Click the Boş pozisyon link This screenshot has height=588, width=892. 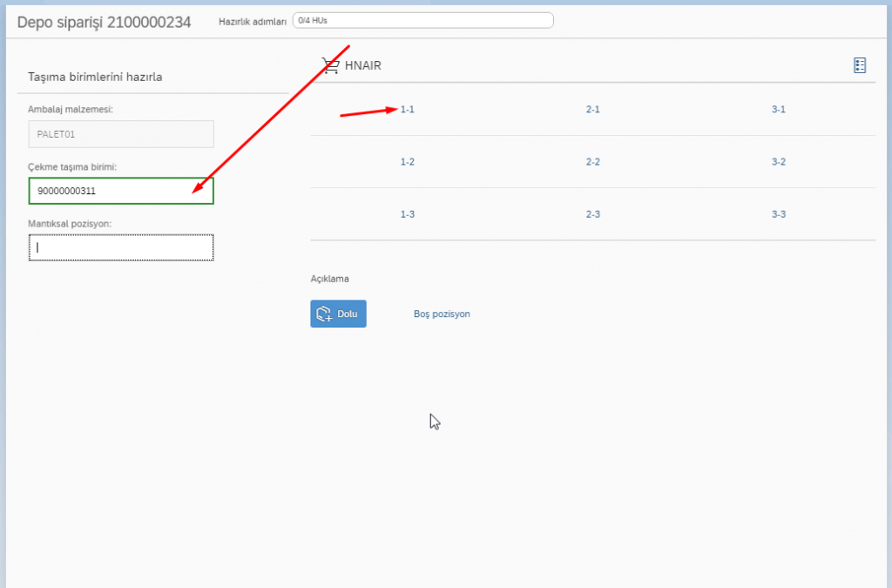[x=442, y=314]
